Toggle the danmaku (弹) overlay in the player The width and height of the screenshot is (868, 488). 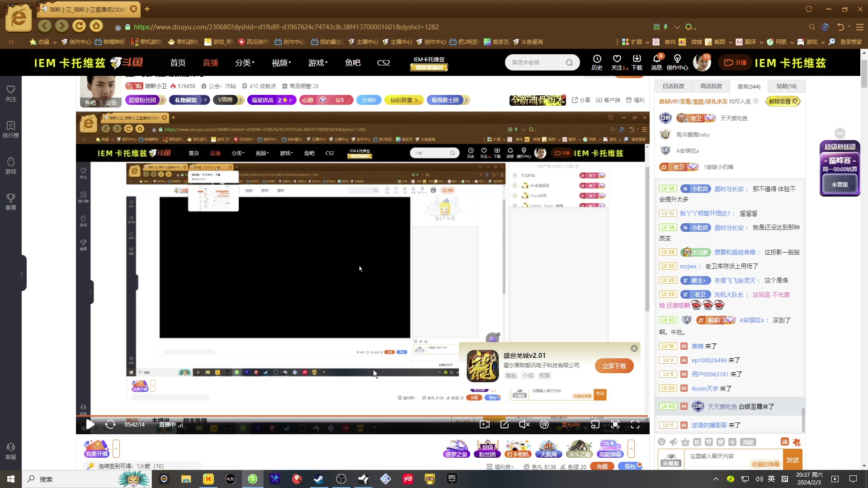coord(544,424)
